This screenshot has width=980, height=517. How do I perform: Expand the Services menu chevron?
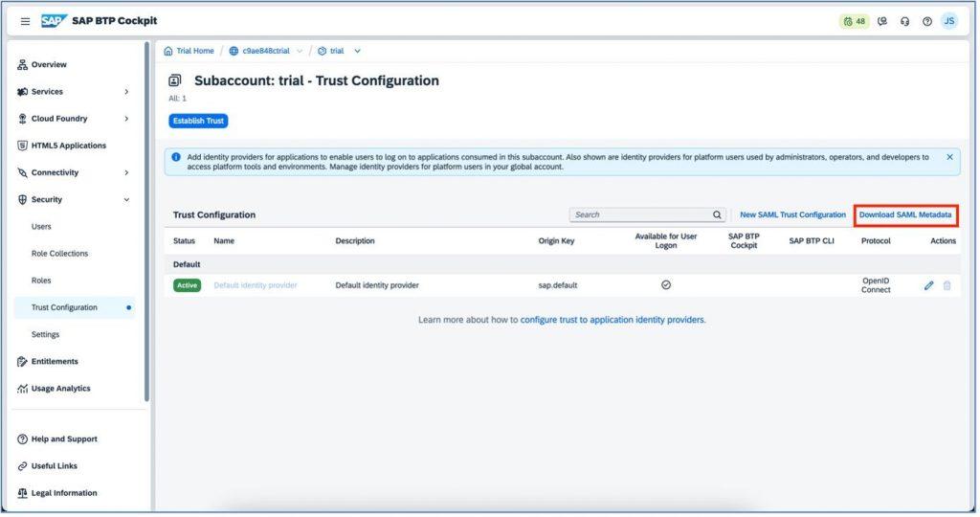[127, 92]
